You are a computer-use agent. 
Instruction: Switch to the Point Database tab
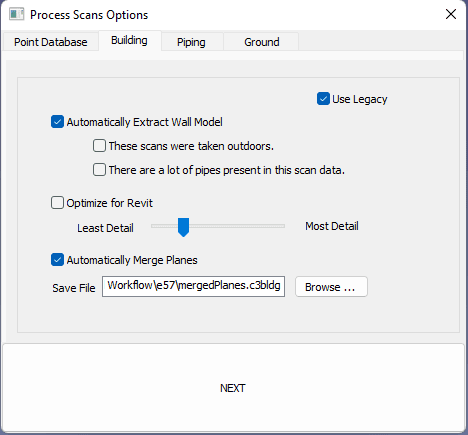(x=51, y=42)
